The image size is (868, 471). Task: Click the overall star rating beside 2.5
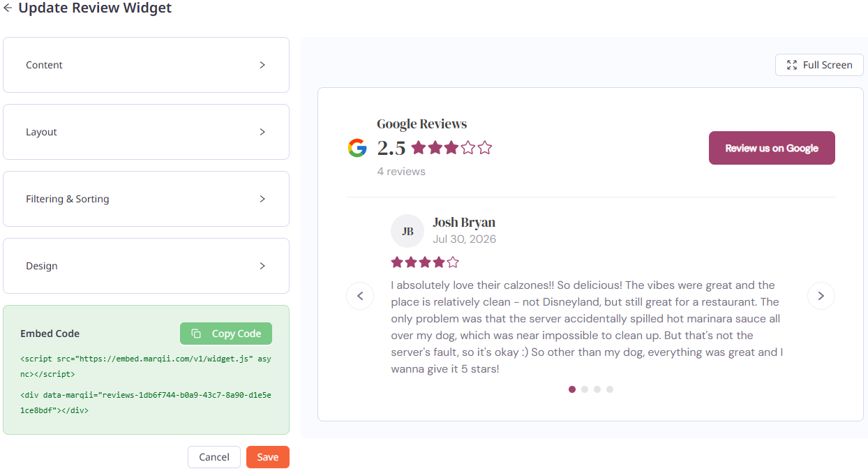(x=451, y=148)
